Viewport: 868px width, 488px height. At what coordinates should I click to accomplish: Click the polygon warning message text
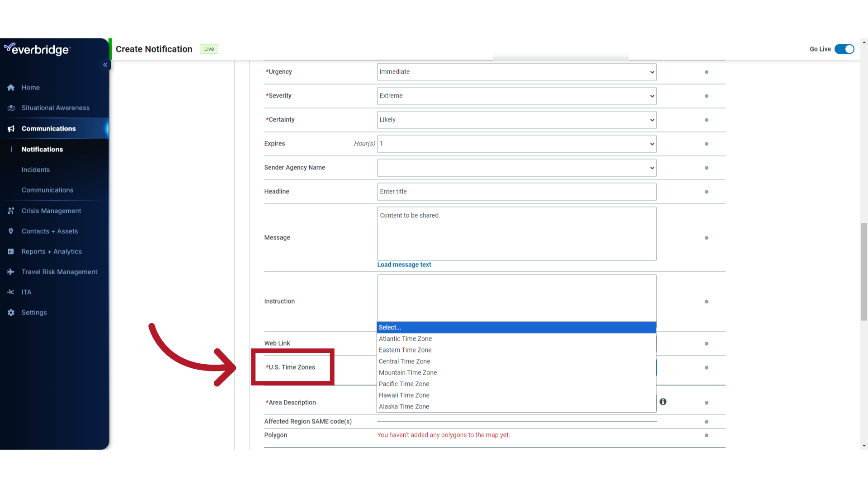tap(443, 435)
